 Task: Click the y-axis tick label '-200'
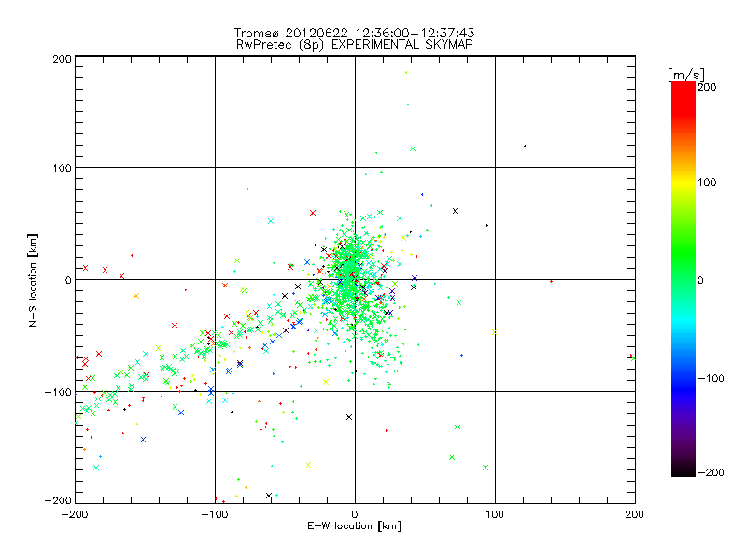(x=58, y=501)
